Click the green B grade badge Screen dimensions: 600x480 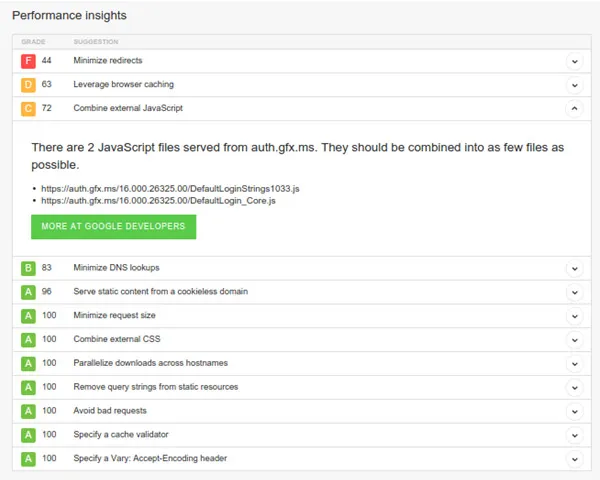[28, 268]
